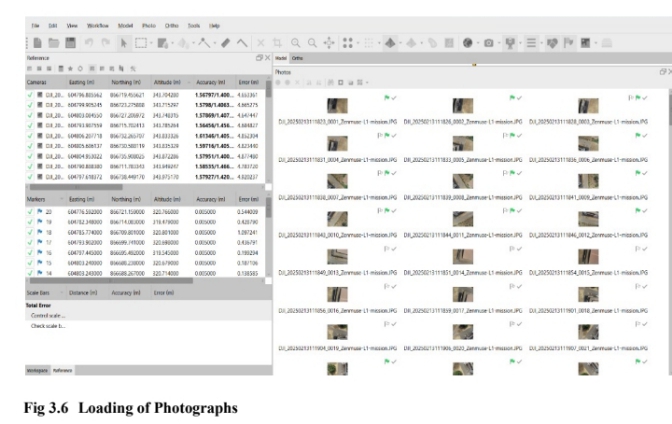Screen dimensions: 672x424
Task: Click the Undo arrow in toolbar
Action: [x=90, y=44]
